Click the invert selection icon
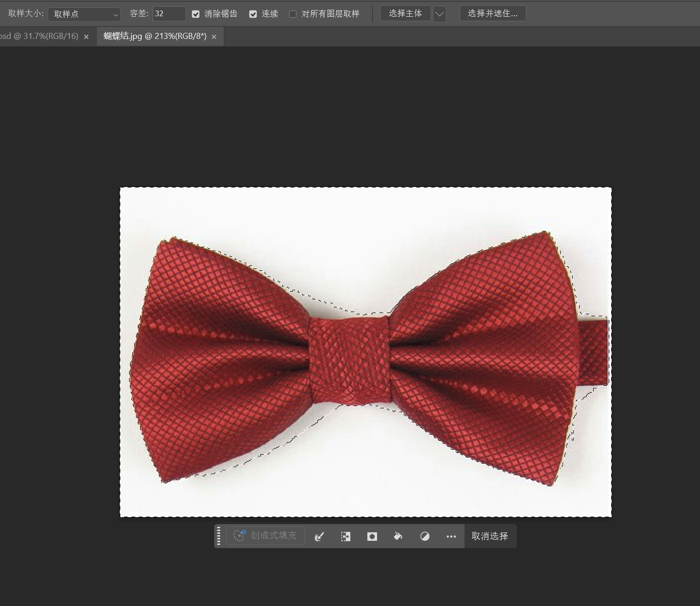 pyautogui.click(x=346, y=536)
